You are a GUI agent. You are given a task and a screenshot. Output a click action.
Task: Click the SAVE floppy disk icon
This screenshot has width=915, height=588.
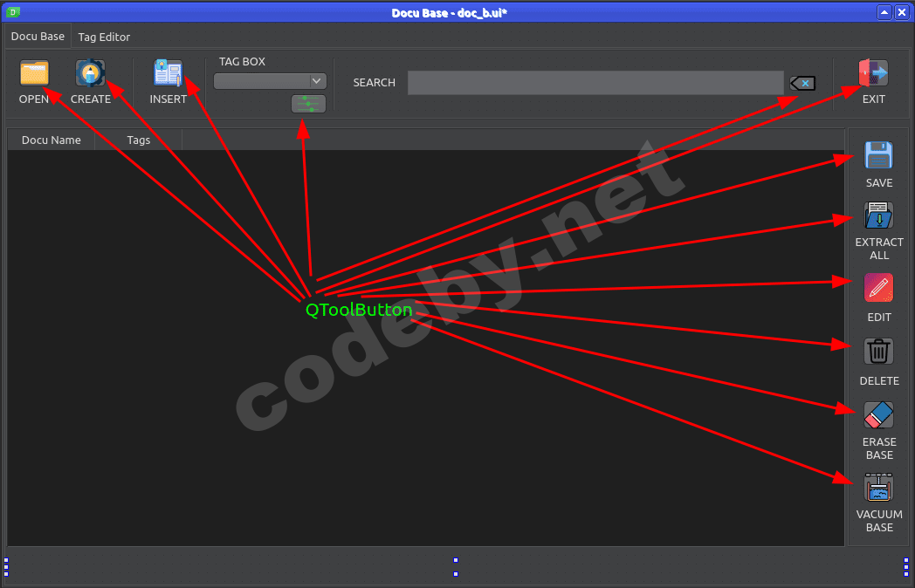click(878, 156)
